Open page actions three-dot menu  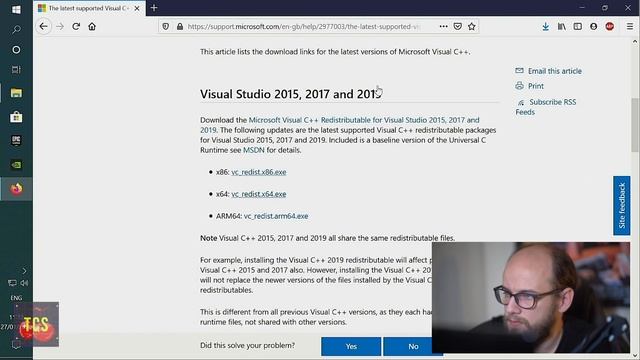coord(443,27)
